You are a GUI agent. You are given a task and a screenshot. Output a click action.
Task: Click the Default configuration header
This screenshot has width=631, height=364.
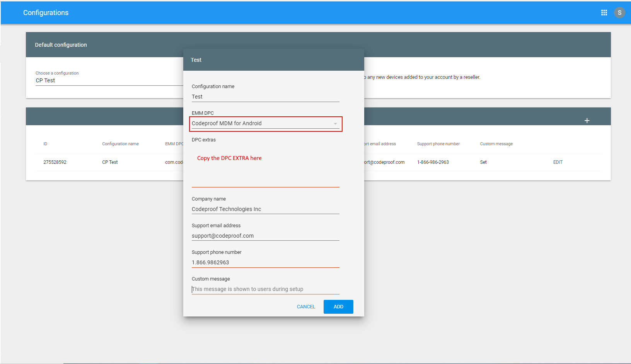pos(61,45)
